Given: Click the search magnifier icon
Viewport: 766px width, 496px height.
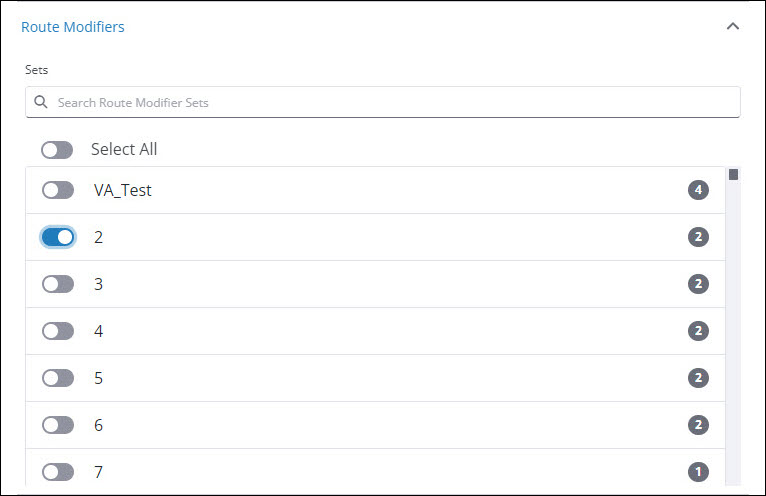Looking at the screenshot, I should (x=41, y=102).
